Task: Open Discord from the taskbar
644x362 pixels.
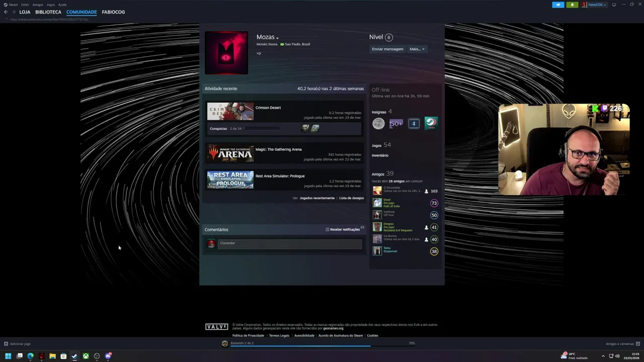Action: (x=108, y=356)
